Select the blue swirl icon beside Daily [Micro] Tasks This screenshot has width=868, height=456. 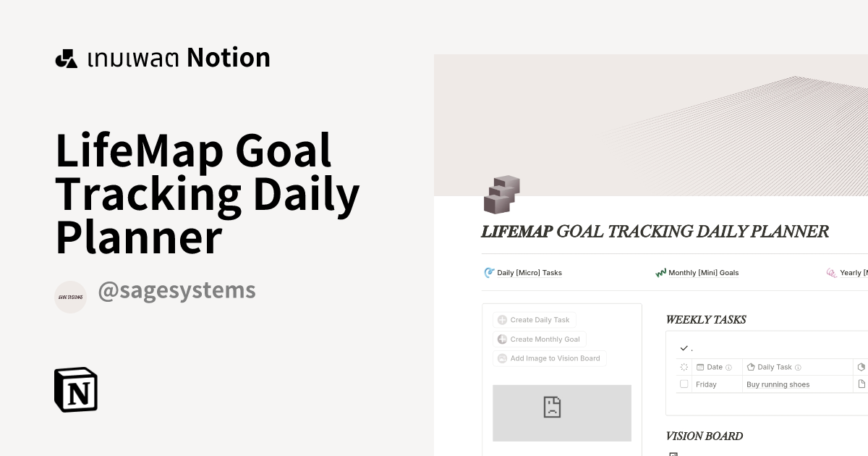(x=487, y=273)
